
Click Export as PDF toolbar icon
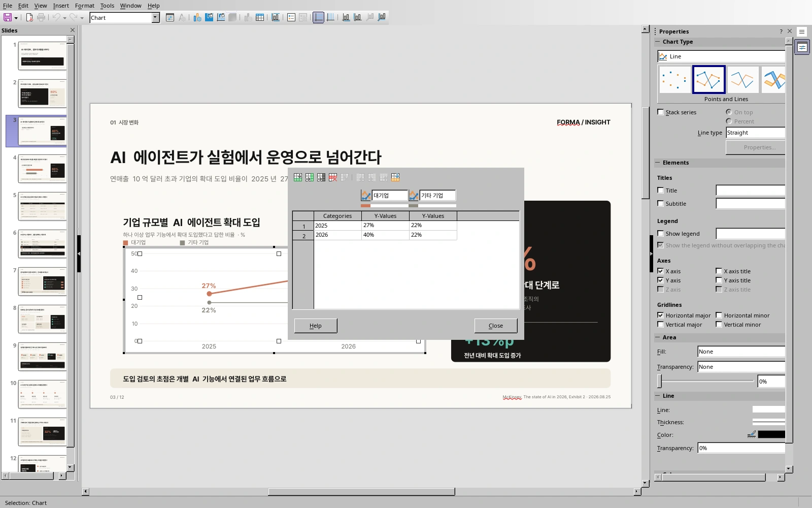(29, 17)
